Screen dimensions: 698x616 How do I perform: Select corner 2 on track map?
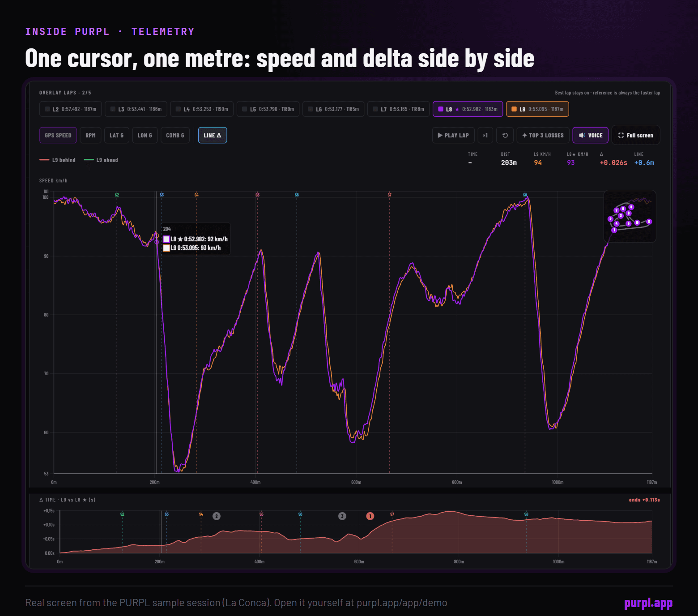(x=610, y=219)
